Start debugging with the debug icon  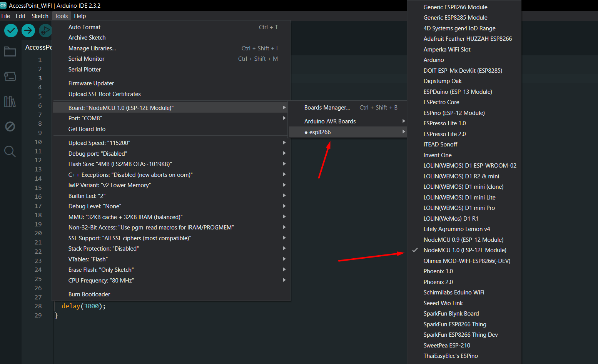[x=45, y=30]
